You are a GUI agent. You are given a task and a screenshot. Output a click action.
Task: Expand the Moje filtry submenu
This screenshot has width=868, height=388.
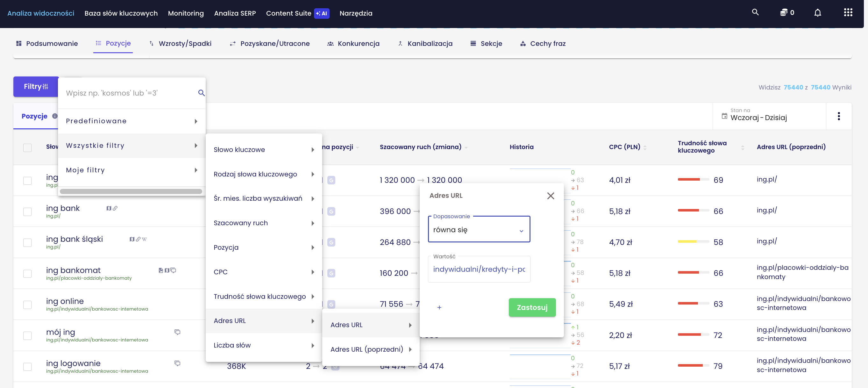(x=132, y=170)
